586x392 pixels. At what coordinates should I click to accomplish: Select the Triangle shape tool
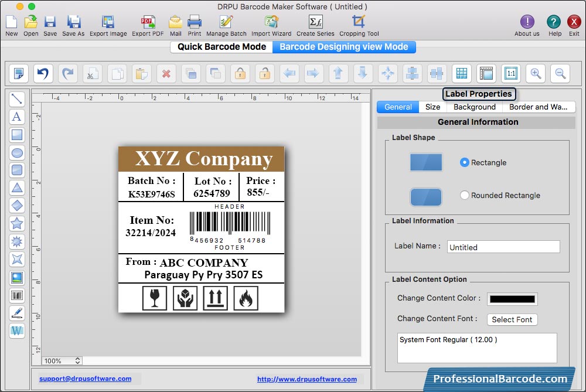[17, 188]
